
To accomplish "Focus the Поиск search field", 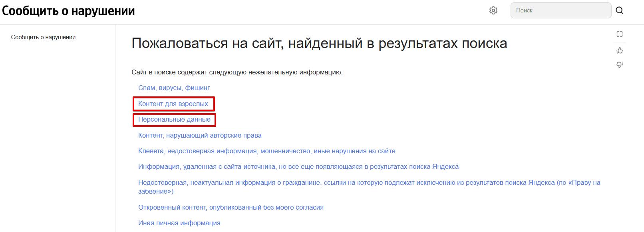I will point(561,10).
